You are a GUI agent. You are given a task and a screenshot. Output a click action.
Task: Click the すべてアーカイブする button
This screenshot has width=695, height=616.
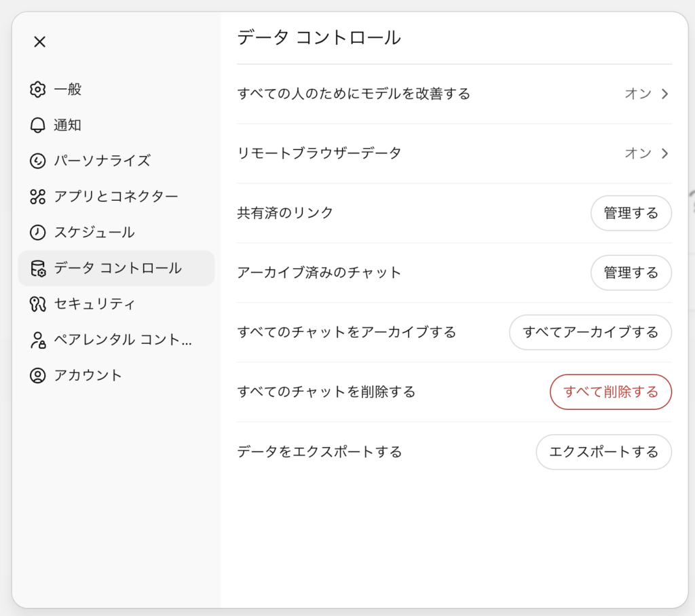point(590,332)
